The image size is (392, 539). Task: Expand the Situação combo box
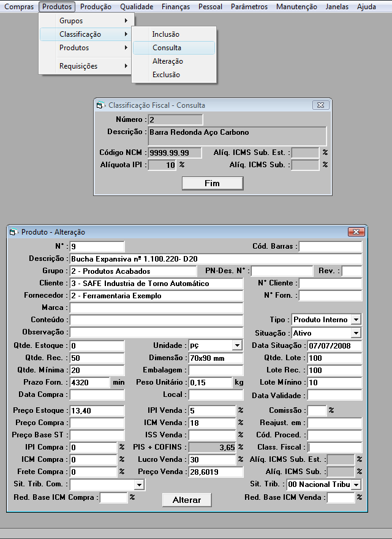coord(356,333)
